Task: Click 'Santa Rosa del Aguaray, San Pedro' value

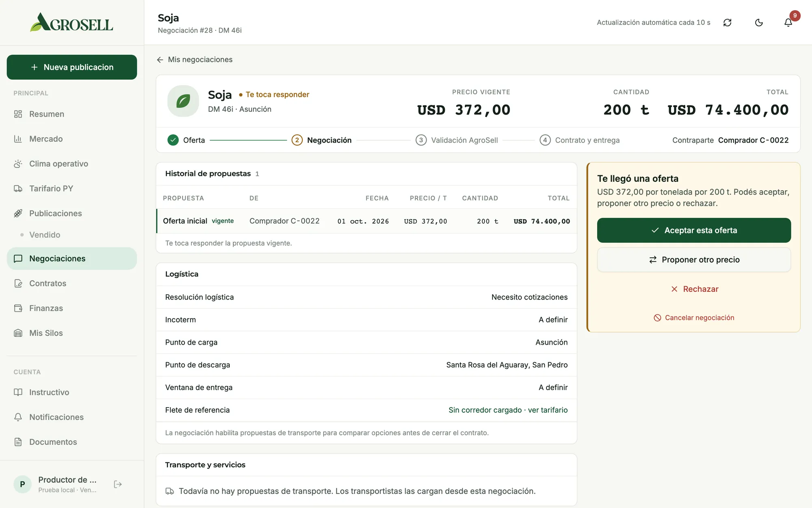Action: pos(507,365)
